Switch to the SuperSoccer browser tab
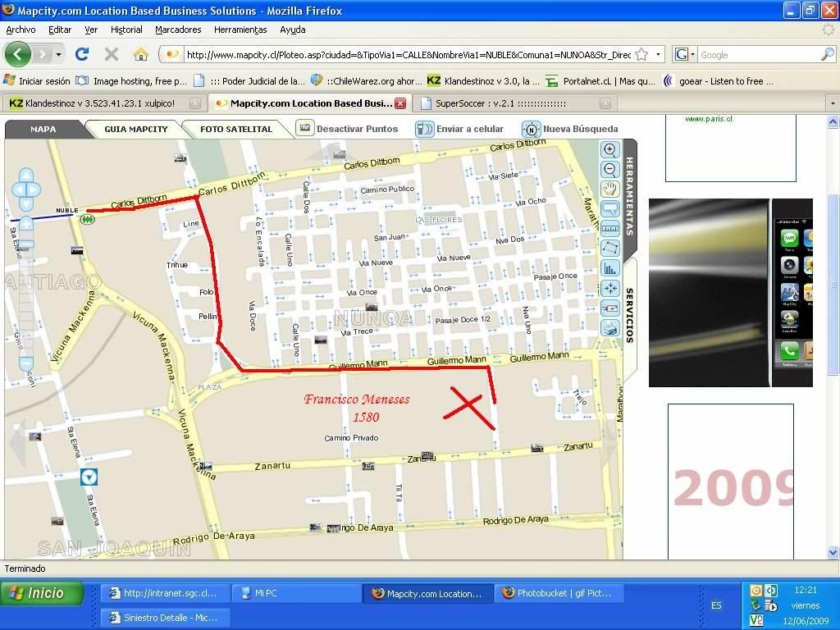This screenshot has width=840, height=630. pos(514,103)
